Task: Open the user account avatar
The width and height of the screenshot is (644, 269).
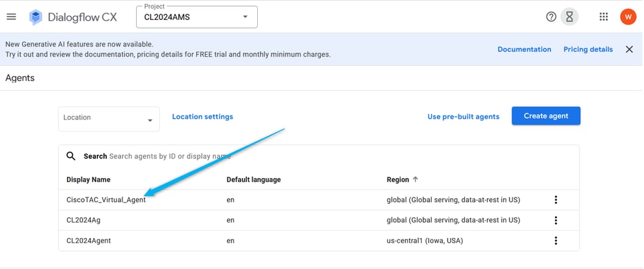Action: pos(628,17)
